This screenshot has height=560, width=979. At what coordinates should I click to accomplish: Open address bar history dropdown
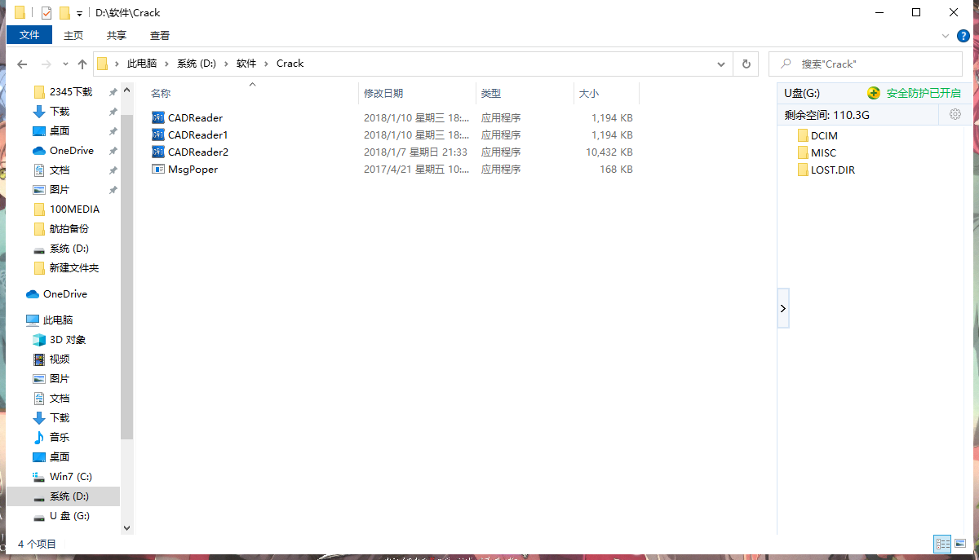[721, 64]
